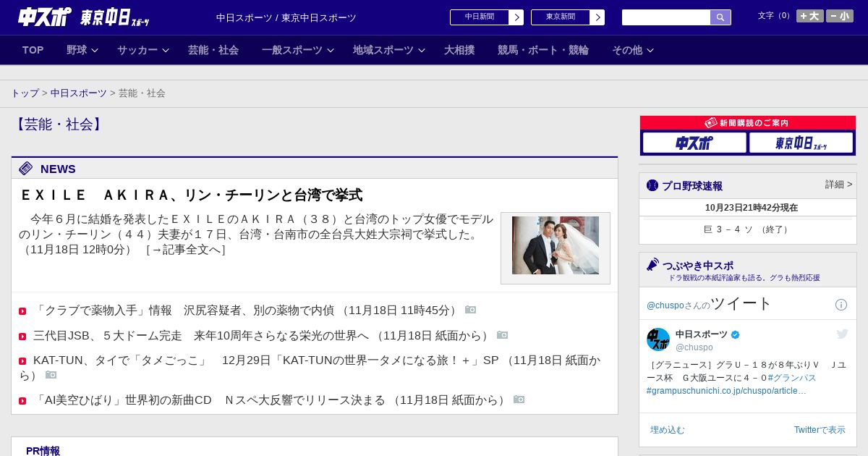Screen dimensions: 868x456
Task: Increase text size with ＋大 button
Action: tap(810, 16)
